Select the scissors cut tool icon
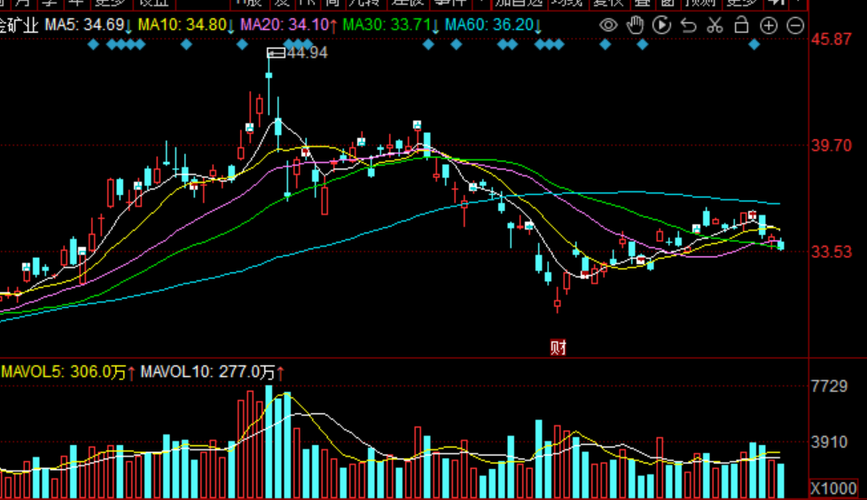The width and height of the screenshot is (867, 500). [715, 25]
